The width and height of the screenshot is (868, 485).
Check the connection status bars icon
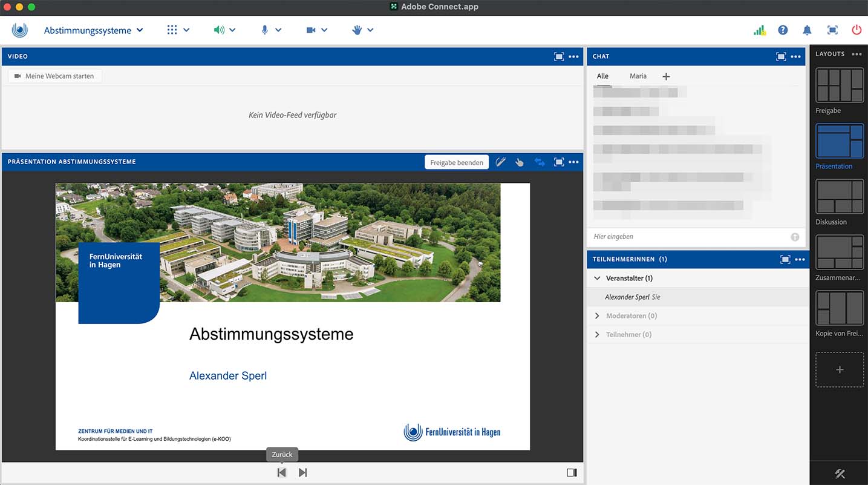(x=760, y=30)
